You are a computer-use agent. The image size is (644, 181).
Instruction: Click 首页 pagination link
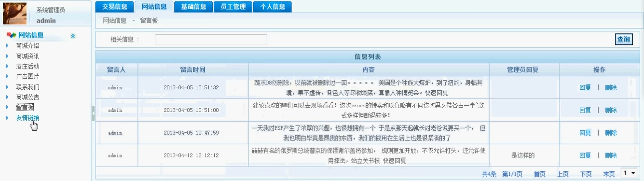pos(540,174)
